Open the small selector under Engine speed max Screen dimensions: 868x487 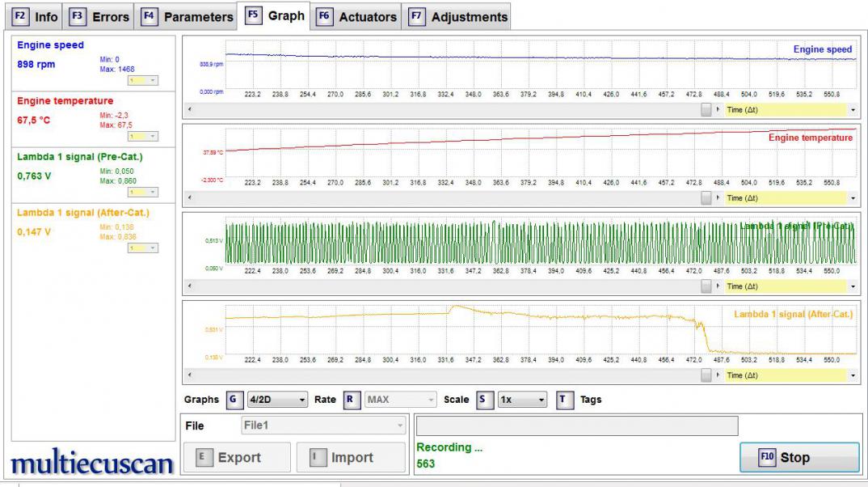(x=142, y=80)
